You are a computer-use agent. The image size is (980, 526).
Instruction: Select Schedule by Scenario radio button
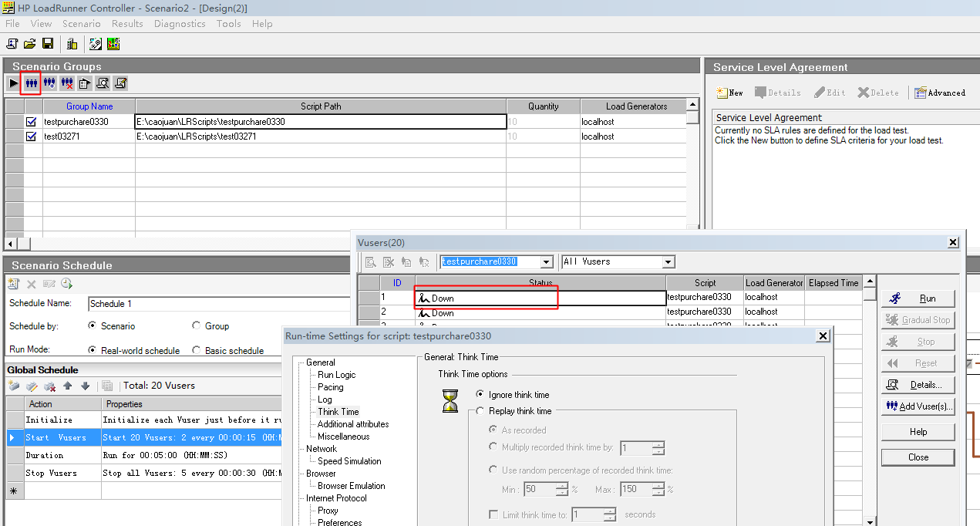point(93,326)
